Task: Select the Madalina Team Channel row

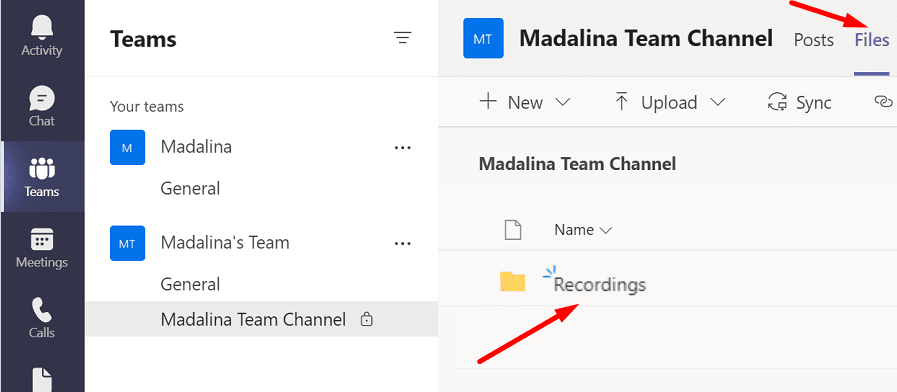Action: click(x=261, y=319)
